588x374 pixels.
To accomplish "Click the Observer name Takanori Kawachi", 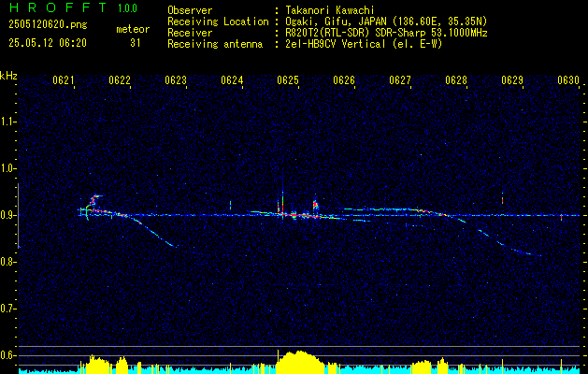I will click(329, 10).
